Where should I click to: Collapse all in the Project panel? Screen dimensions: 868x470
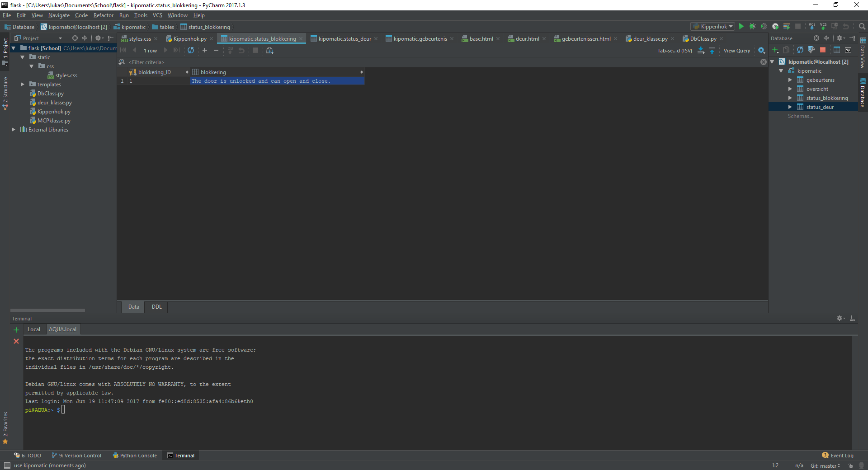tap(85, 38)
